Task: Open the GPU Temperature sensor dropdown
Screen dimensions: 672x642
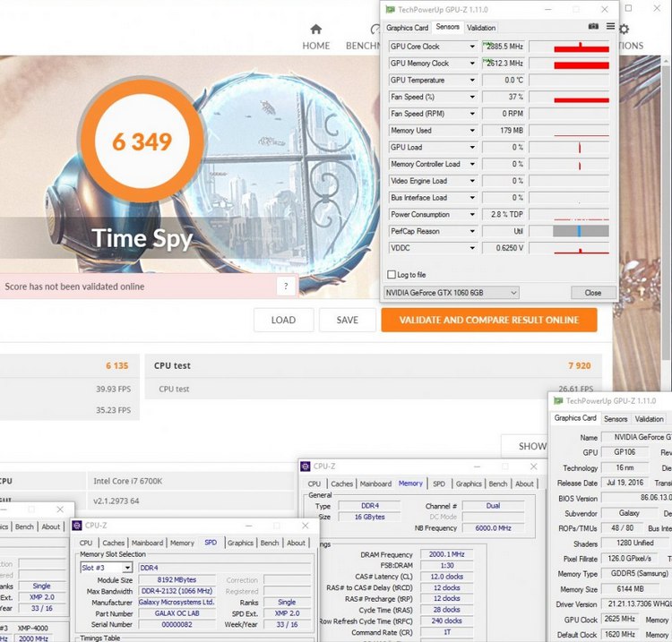Action: pos(472,80)
